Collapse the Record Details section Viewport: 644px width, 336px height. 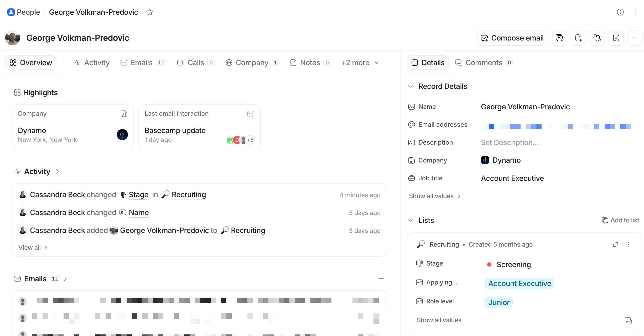click(411, 86)
